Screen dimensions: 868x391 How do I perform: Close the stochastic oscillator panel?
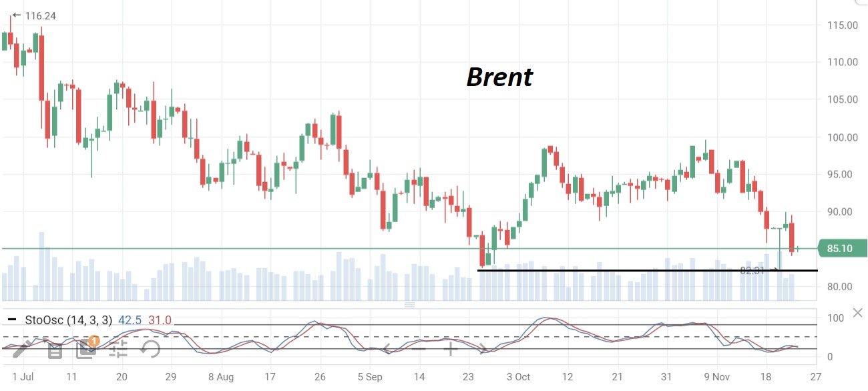pos(858,314)
